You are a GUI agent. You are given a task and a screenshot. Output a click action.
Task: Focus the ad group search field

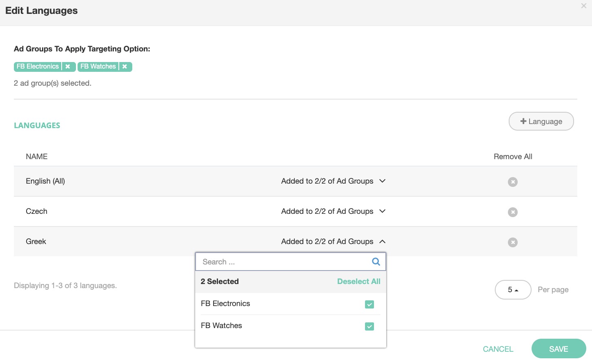click(284, 262)
